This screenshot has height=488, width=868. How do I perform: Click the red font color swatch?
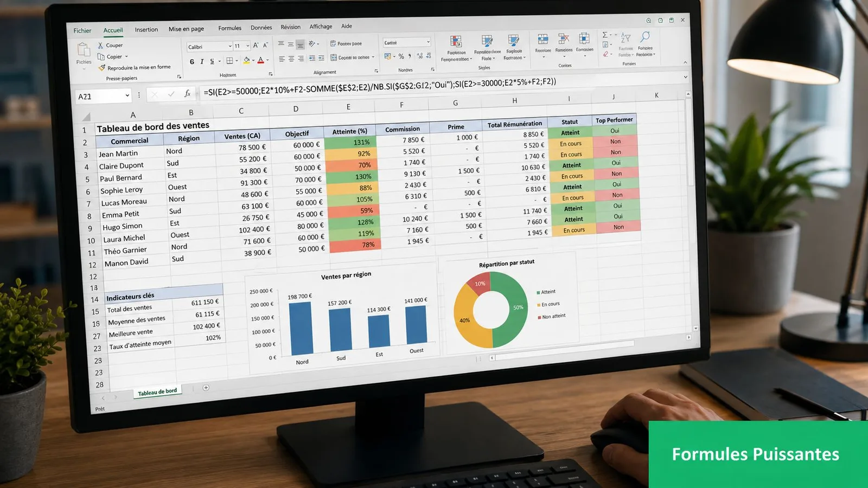point(260,60)
